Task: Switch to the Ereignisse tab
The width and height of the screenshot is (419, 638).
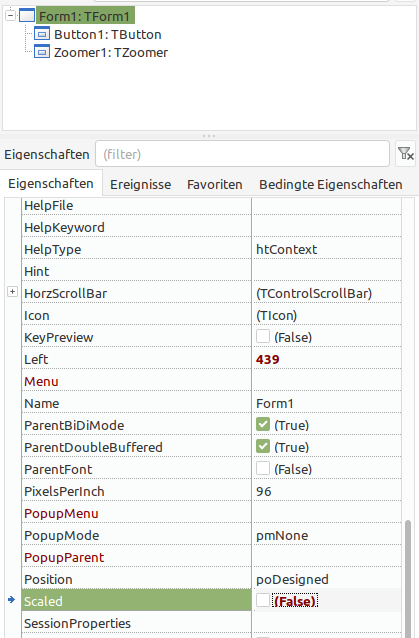Action: click(140, 185)
